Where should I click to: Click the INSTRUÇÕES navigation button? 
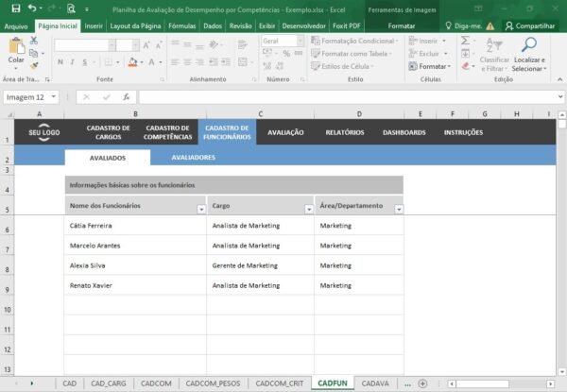point(464,132)
